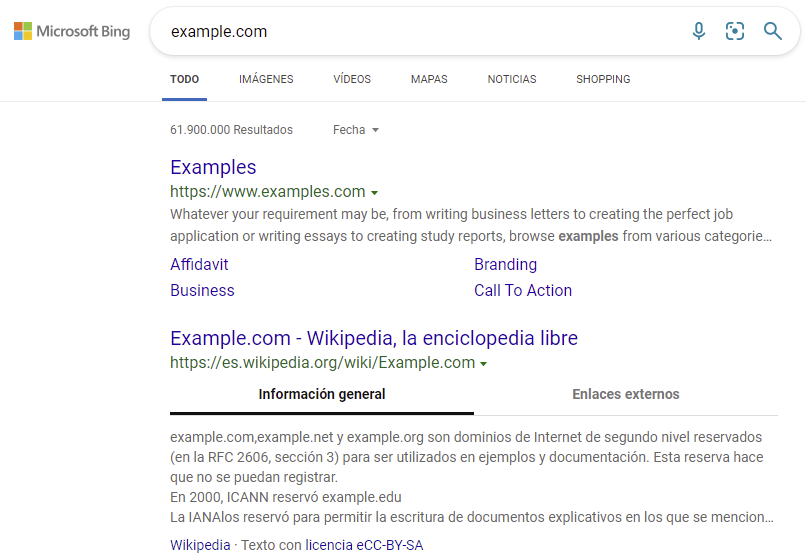Click the https://www.examples.com URL text

(x=267, y=192)
